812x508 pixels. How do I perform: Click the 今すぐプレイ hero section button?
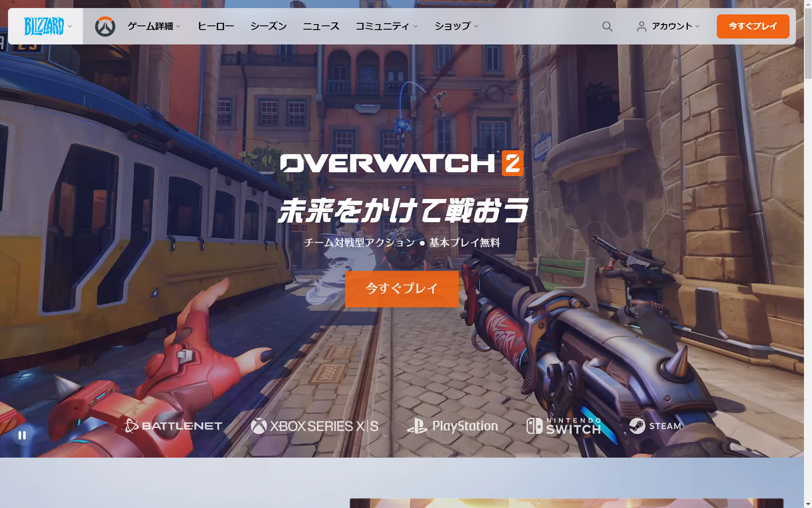pyautogui.click(x=402, y=289)
